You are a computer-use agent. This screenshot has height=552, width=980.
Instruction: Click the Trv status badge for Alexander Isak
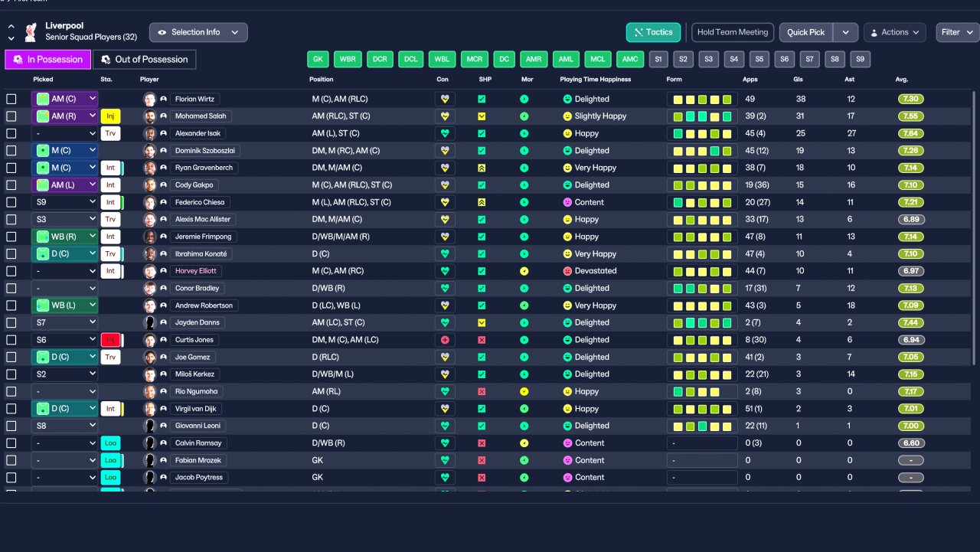pyautogui.click(x=110, y=133)
